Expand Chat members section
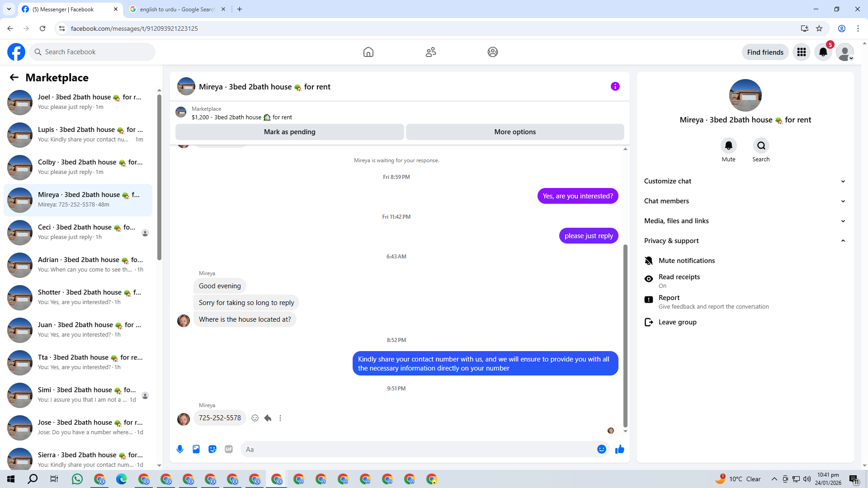This screenshot has height=488, width=868. [744, 201]
